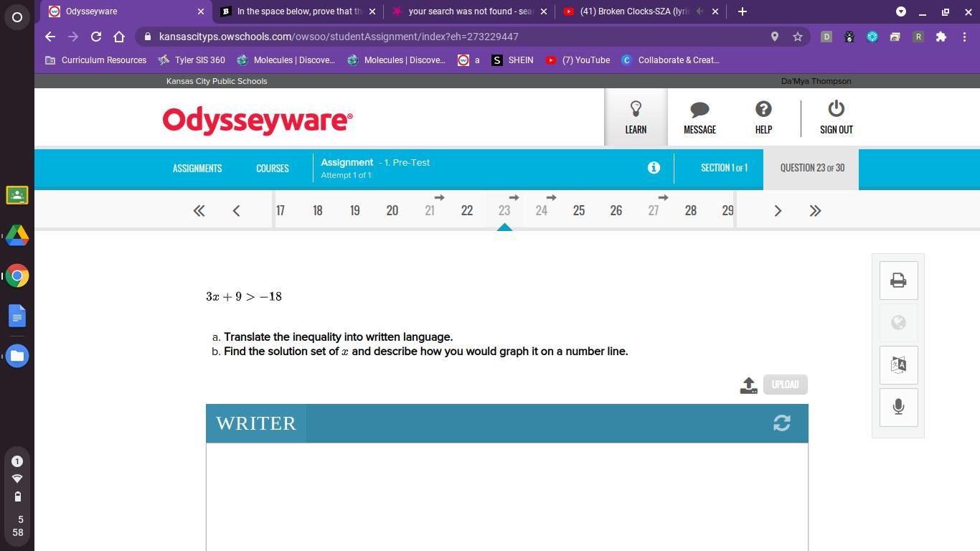Go to question 18
The image size is (980, 551).
(x=318, y=211)
